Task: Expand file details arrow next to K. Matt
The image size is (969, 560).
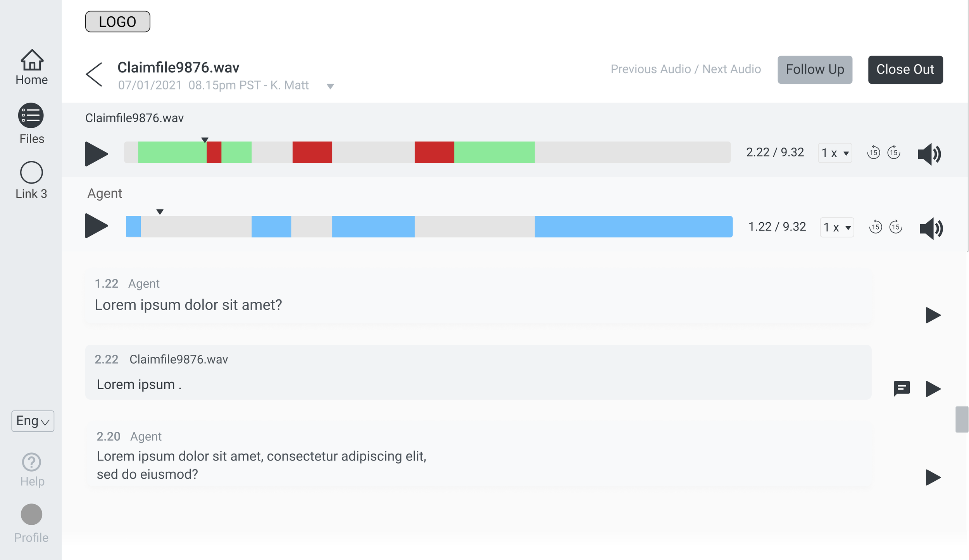Action: click(x=330, y=86)
